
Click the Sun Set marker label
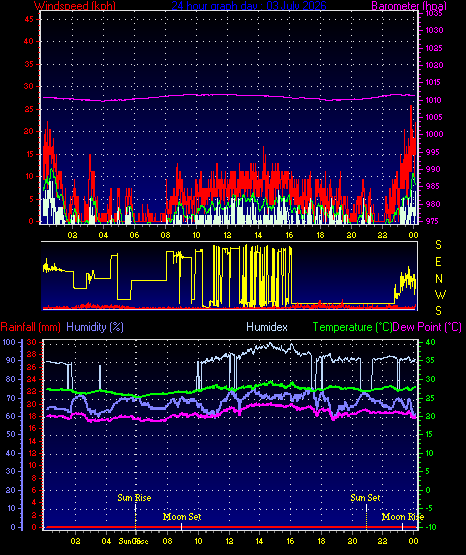coord(366,498)
